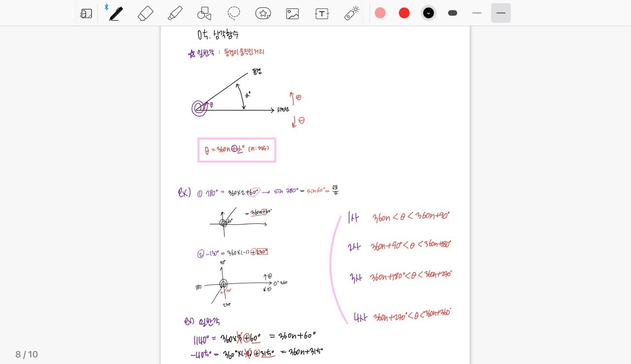Select the Text box tool

322,13
